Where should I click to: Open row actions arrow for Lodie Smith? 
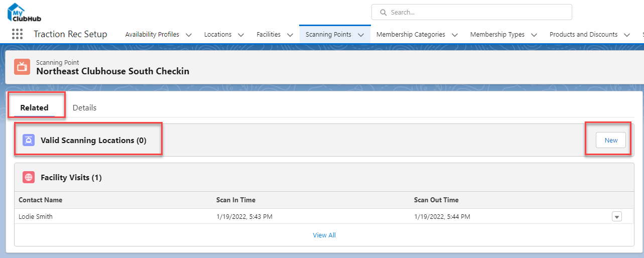(x=617, y=217)
